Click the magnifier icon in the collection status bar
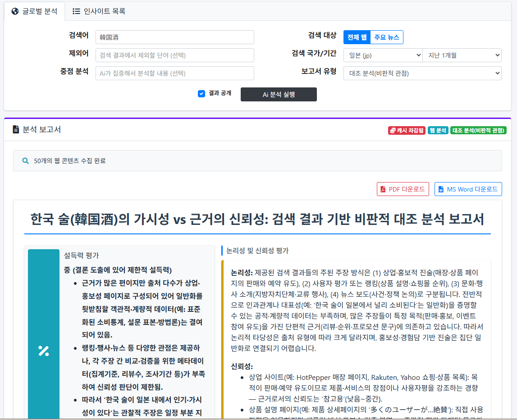 pyautogui.click(x=25, y=160)
